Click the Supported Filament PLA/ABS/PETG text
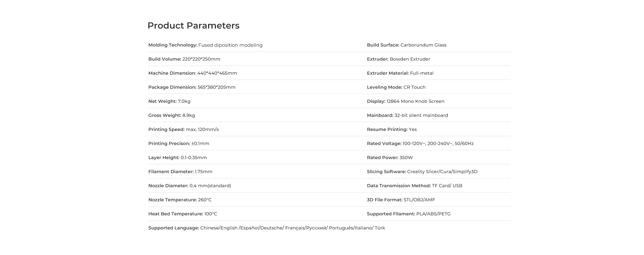This screenshot has height=255, width=644. click(x=409, y=214)
